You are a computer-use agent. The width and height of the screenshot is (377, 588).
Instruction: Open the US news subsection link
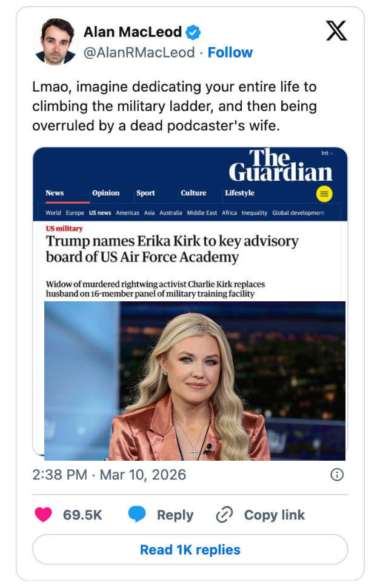pyautogui.click(x=100, y=213)
